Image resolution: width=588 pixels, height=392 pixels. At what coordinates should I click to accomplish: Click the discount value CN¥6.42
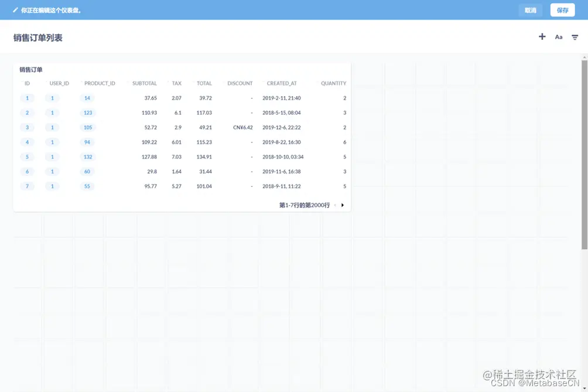(x=242, y=128)
